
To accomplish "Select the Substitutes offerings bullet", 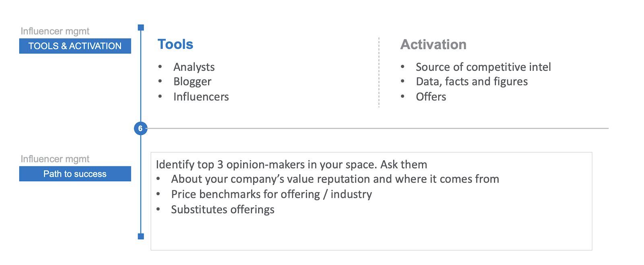I will click(223, 209).
